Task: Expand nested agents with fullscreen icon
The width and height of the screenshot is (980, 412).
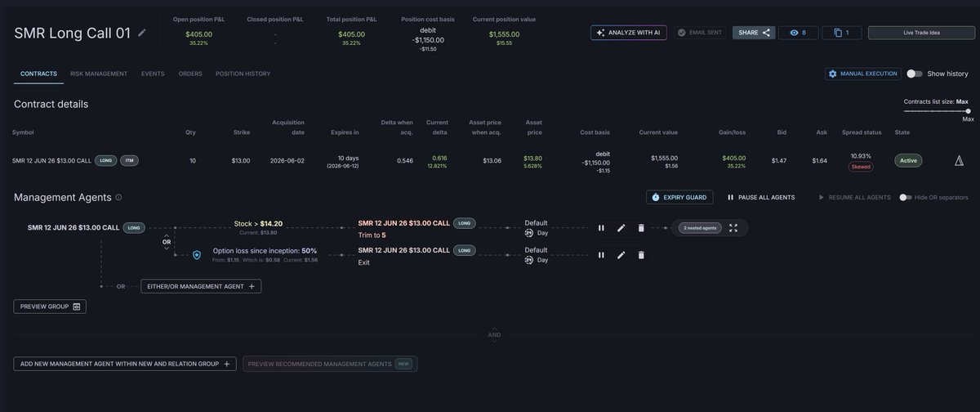Action: [733, 228]
